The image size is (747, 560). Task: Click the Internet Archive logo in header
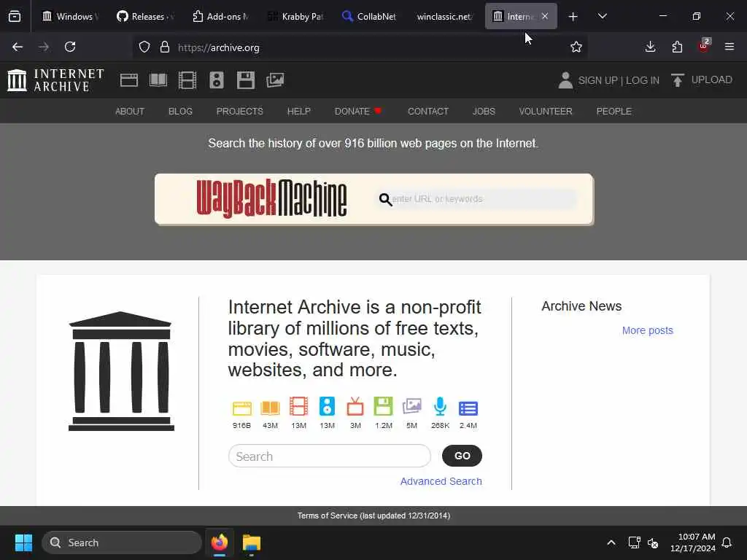(55, 80)
